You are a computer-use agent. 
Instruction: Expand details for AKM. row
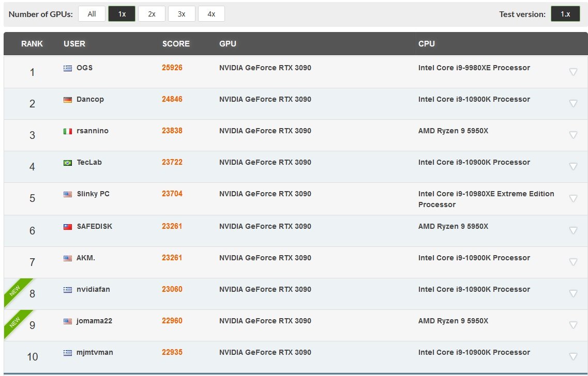(x=573, y=262)
